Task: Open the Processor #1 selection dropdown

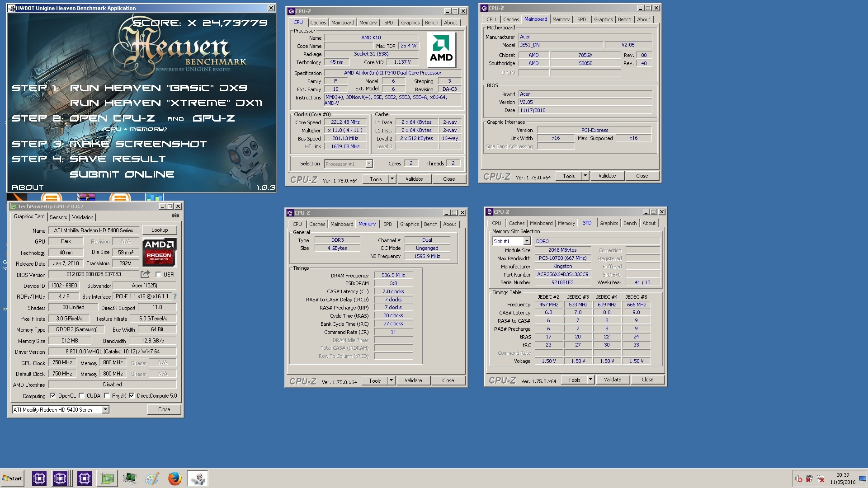Action: [369, 164]
